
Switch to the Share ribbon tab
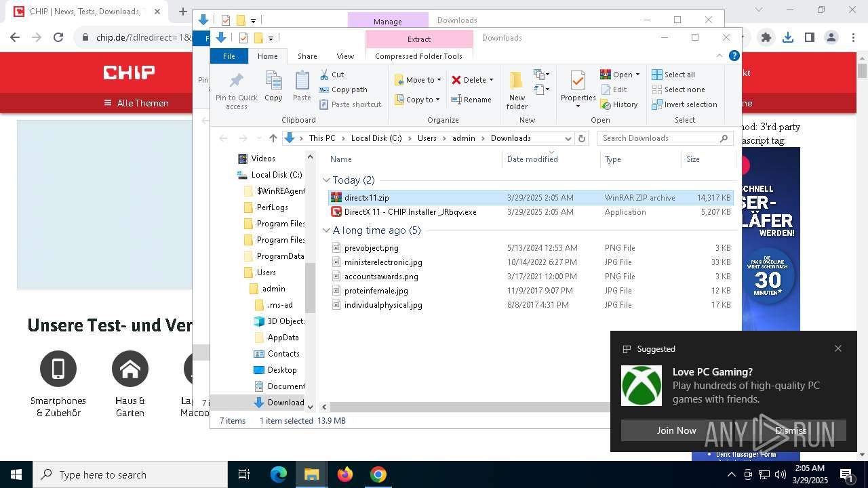(307, 56)
